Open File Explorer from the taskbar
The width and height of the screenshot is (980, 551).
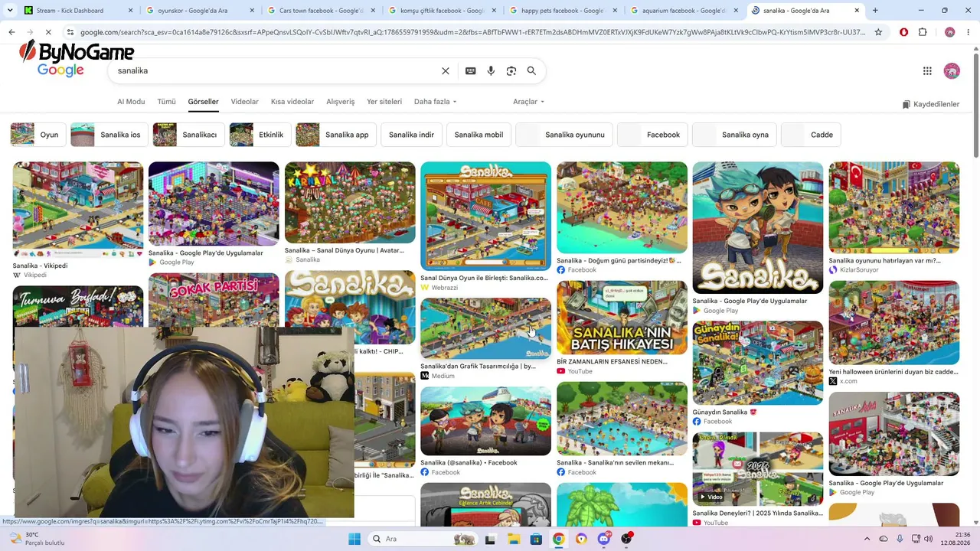[x=513, y=539]
